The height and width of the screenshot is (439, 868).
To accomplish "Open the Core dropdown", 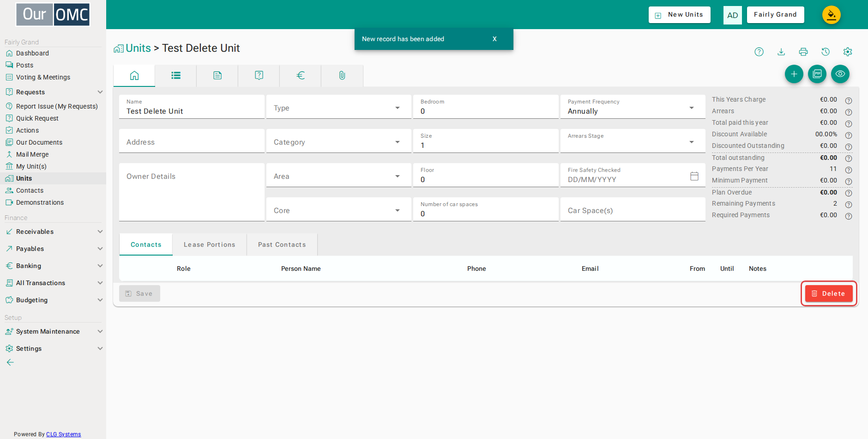I will [x=339, y=209].
